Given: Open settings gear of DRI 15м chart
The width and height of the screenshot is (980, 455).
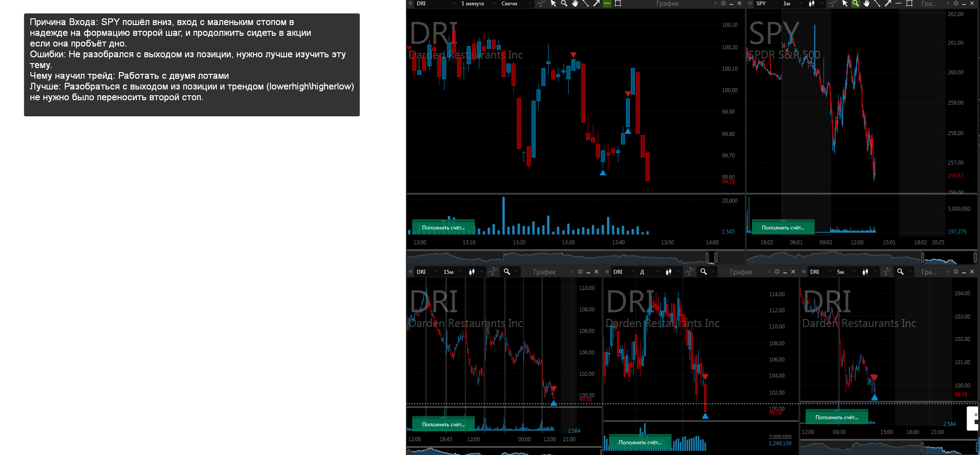Looking at the screenshot, I should 580,272.
